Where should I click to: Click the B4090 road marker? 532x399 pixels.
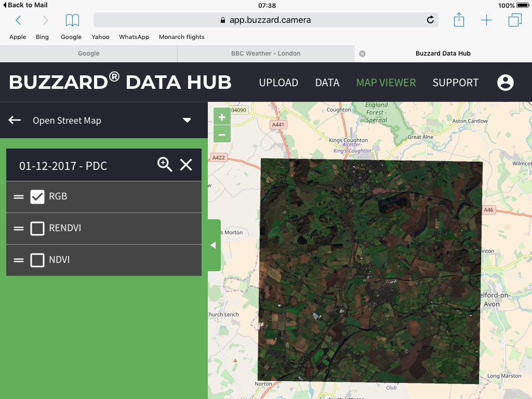[238, 110]
